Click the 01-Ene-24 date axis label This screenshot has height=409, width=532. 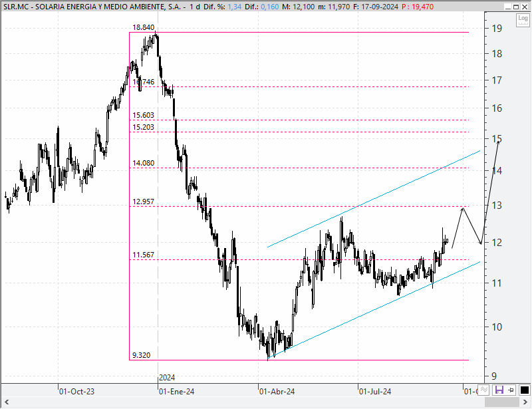tap(176, 392)
